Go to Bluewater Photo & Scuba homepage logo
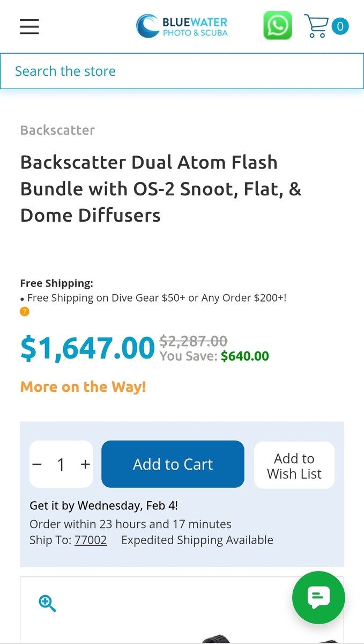The image size is (364, 644). pos(182,26)
